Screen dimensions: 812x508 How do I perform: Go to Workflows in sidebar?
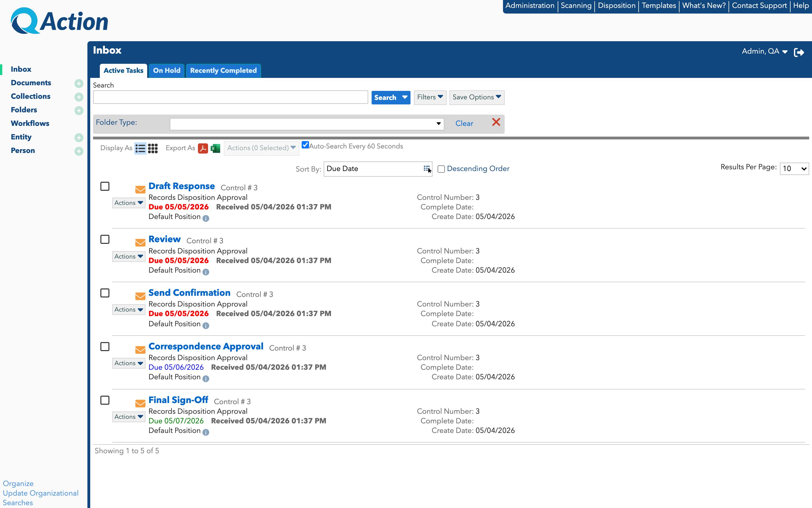[x=30, y=123]
